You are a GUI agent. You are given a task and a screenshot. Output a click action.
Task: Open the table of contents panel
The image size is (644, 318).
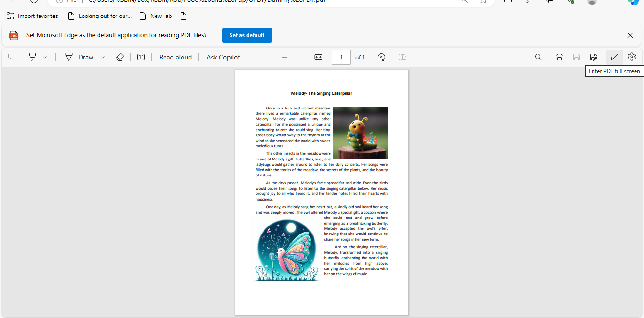13,57
